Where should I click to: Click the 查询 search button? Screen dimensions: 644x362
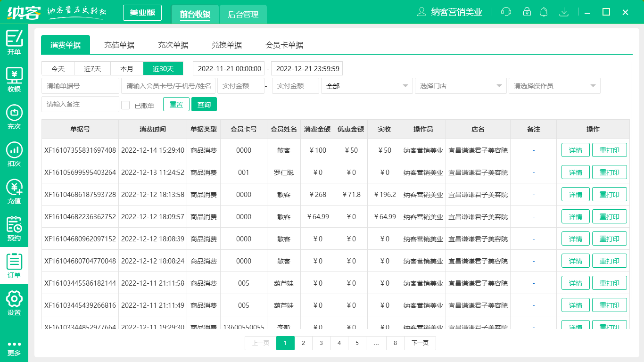(204, 104)
